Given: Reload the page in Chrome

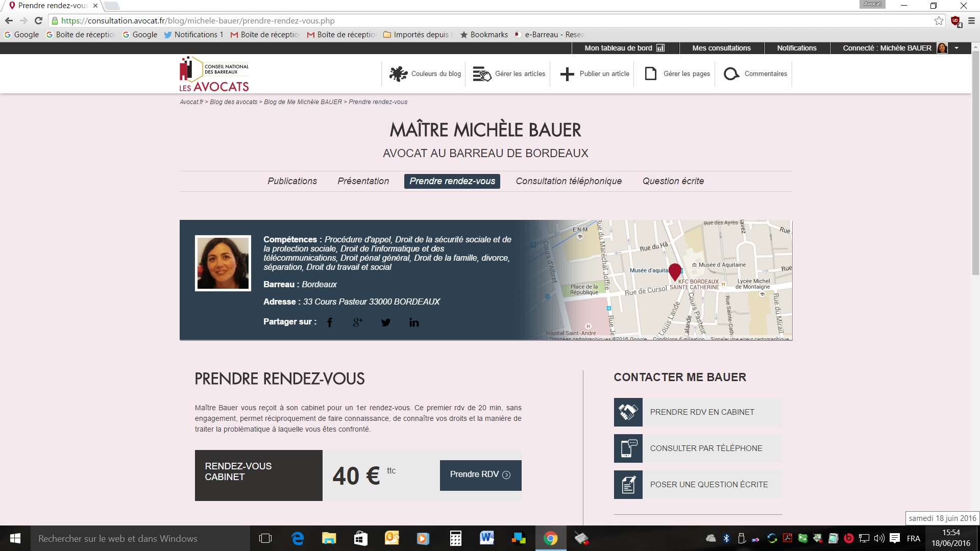Looking at the screenshot, I should click(x=38, y=21).
